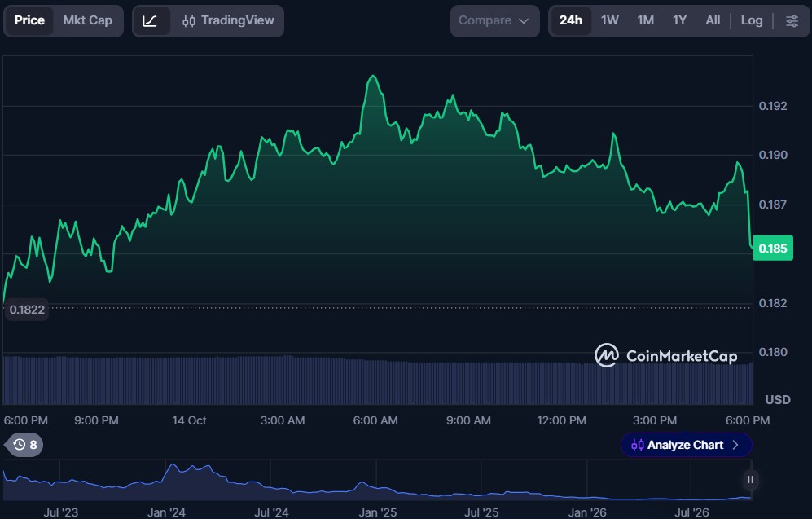The image size is (812, 519).
Task: Open the Compare dropdown
Action: (x=494, y=20)
